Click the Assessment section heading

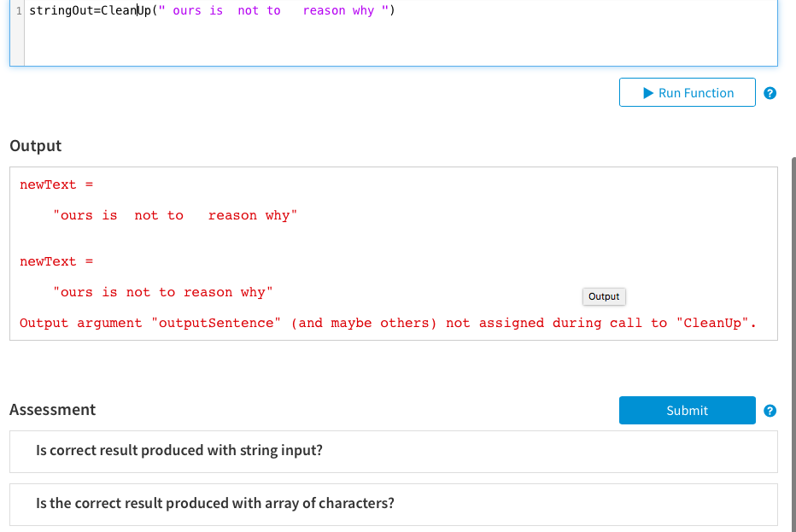[x=53, y=410]
